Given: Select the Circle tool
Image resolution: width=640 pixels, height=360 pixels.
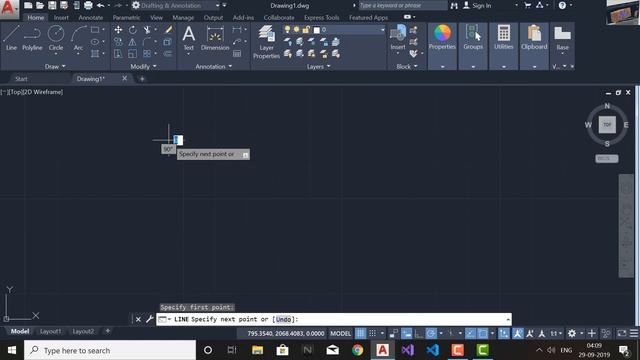Looking at the screenshot, I should tap(56, 38).
